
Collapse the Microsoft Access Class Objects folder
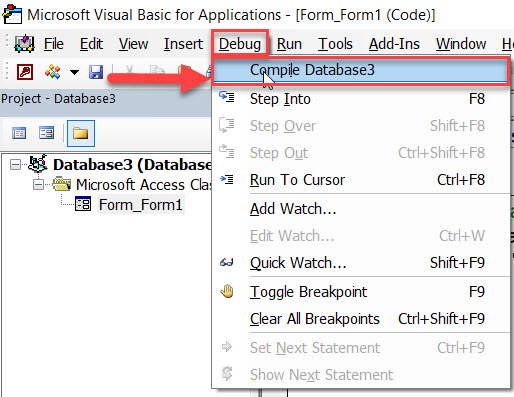[x=38, y=184]
